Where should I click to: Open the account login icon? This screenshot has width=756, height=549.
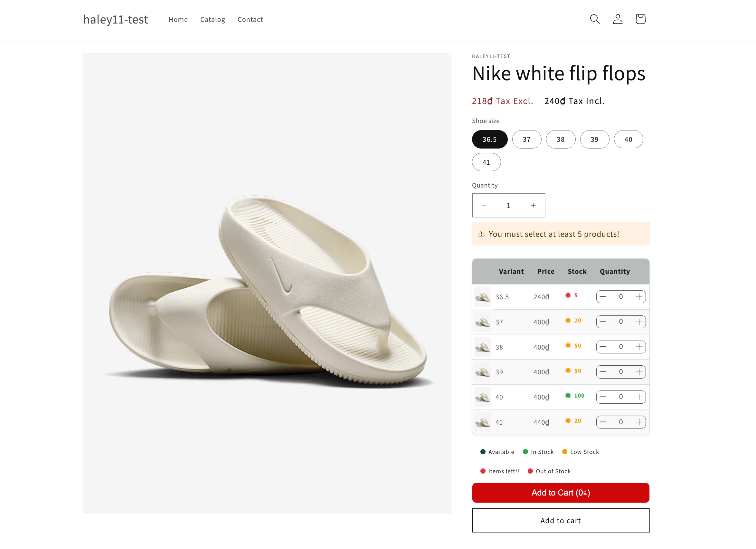(617, 19)
